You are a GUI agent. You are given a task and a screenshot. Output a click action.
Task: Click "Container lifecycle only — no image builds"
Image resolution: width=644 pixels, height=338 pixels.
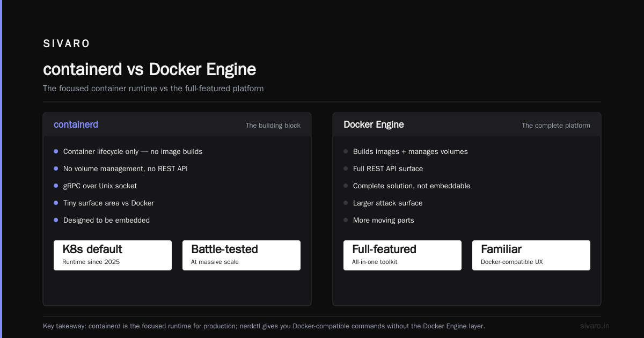click(133, 151)
